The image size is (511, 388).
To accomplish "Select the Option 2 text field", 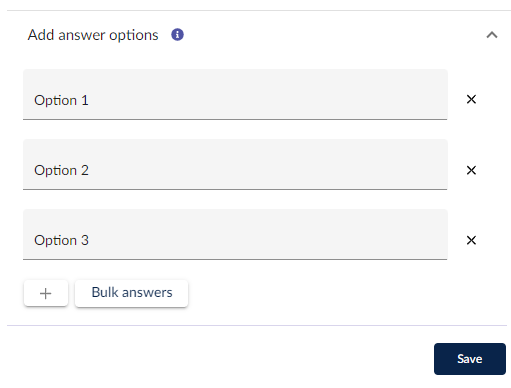I will [x=235, y=164].
